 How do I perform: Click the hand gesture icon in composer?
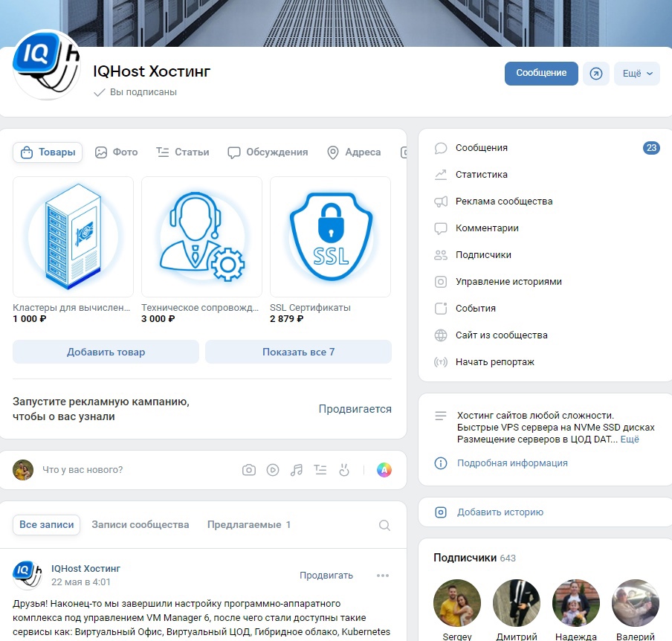pyautogui.click(x=343, y=470)
